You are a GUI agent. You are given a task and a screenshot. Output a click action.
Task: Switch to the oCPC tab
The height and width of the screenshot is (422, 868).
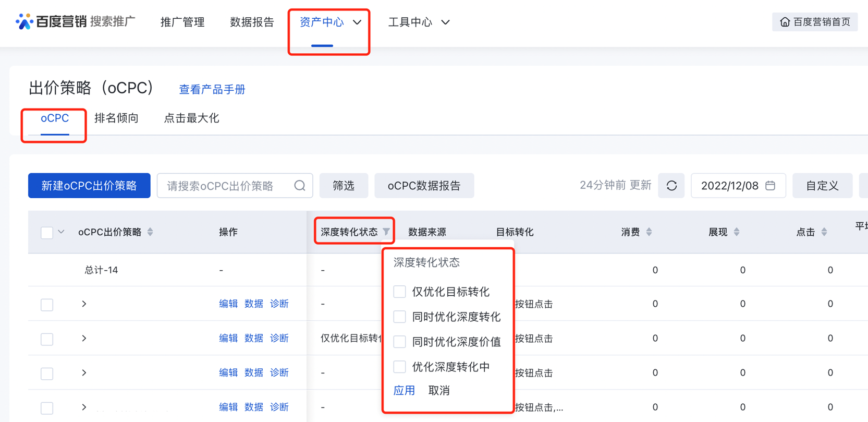click(55, 118)
